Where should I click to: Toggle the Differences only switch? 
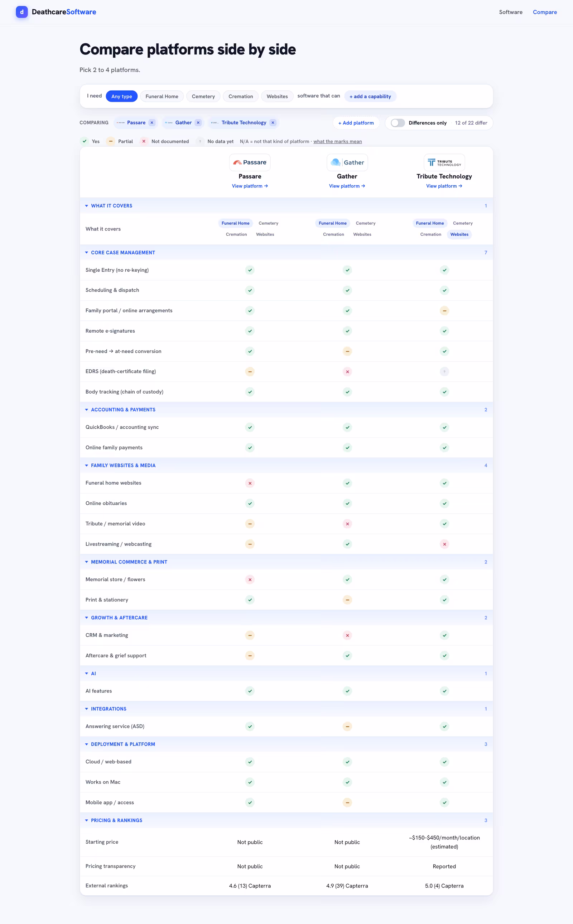click(x=398, y=123)
